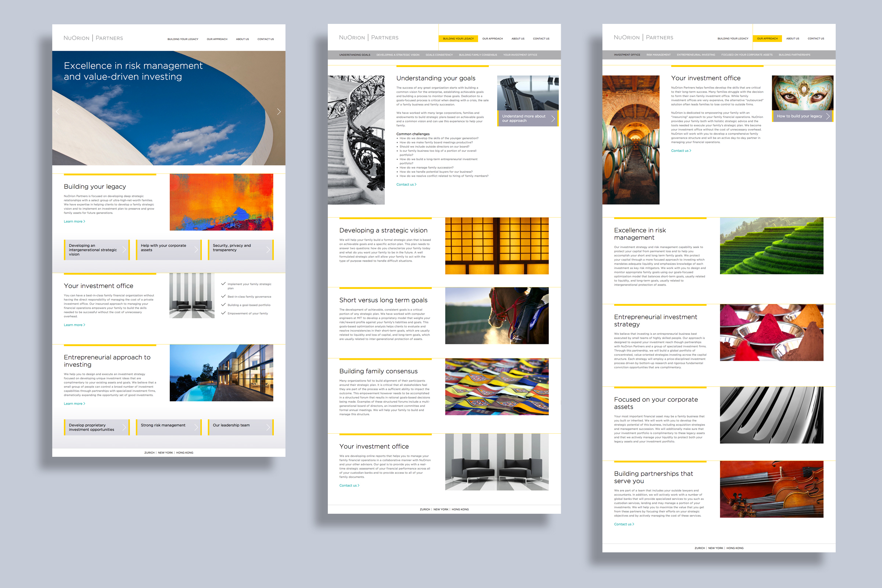This screenshot has height=588, width=882.
Task: Click the checkmark beside Implement your family strategic plan
Action: pyautogui.click(x=223, y=284)
